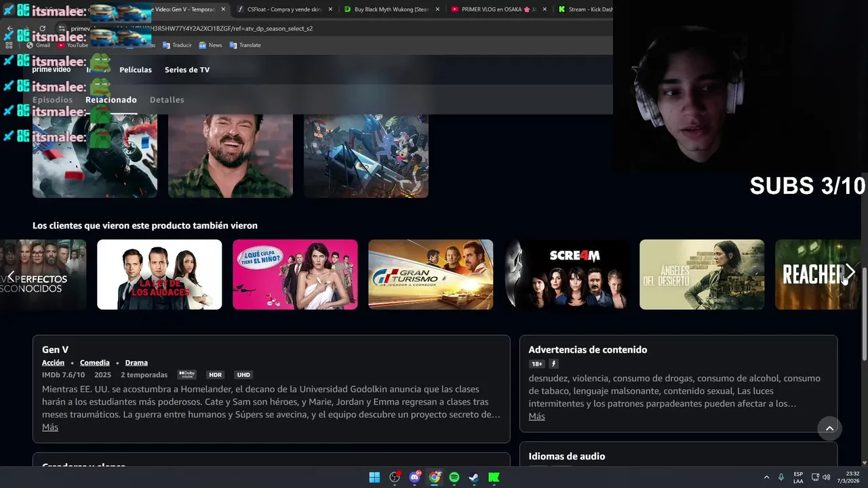The image size is (868, 488).
Task: Open the Chrome apps grid icon
Action: [9, 45]
